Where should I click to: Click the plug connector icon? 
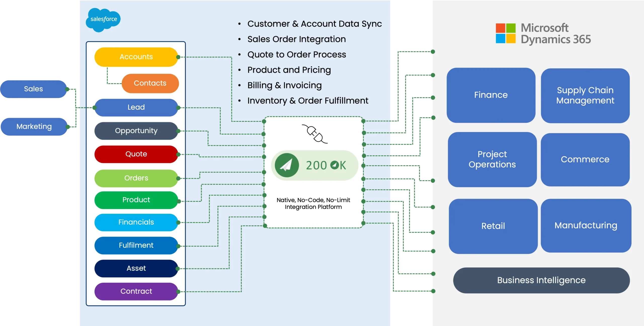tap(315, 134)
